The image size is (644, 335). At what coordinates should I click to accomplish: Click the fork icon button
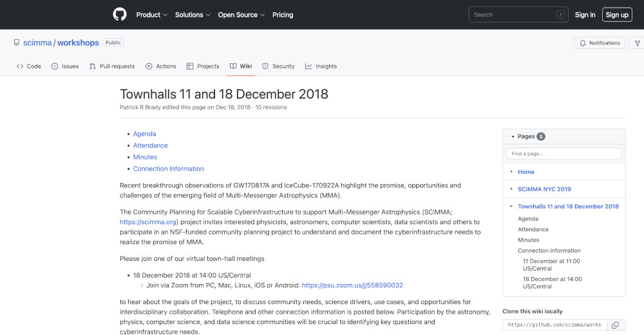pyautogui.click(x=637, y=43)
